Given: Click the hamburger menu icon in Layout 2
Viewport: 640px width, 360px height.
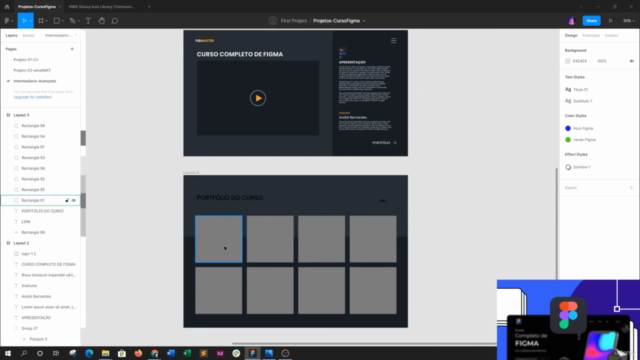Looking at the screenshot, I should 393,40.
